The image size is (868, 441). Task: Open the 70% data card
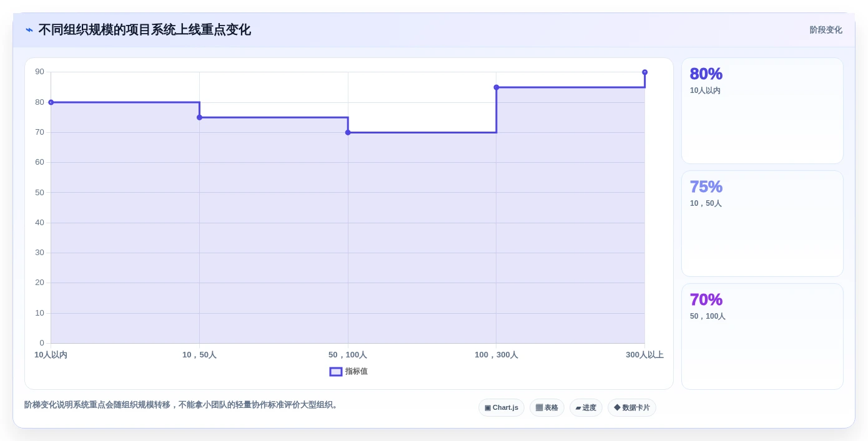(x=762, y=337)
